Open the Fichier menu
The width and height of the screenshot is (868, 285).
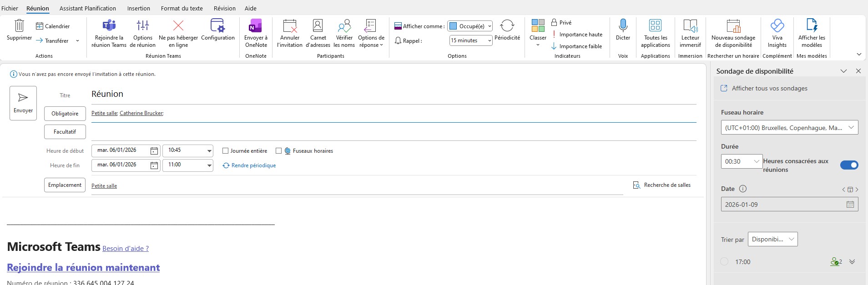click(10, 8)
